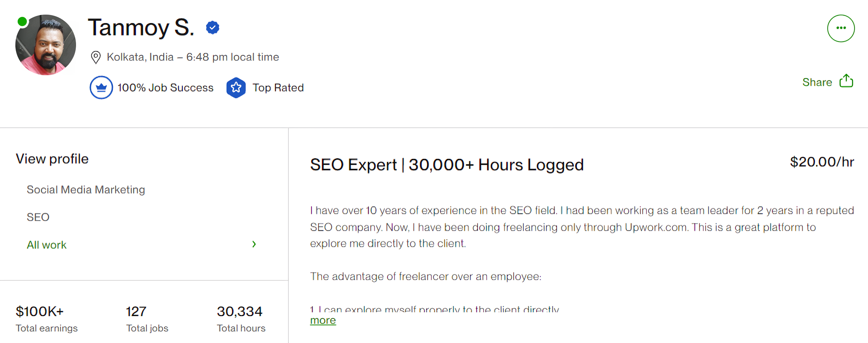The width and height of the screenshot is (868, 343).
Task: Click the SEO Expert profile title
Action: (447, 165)
